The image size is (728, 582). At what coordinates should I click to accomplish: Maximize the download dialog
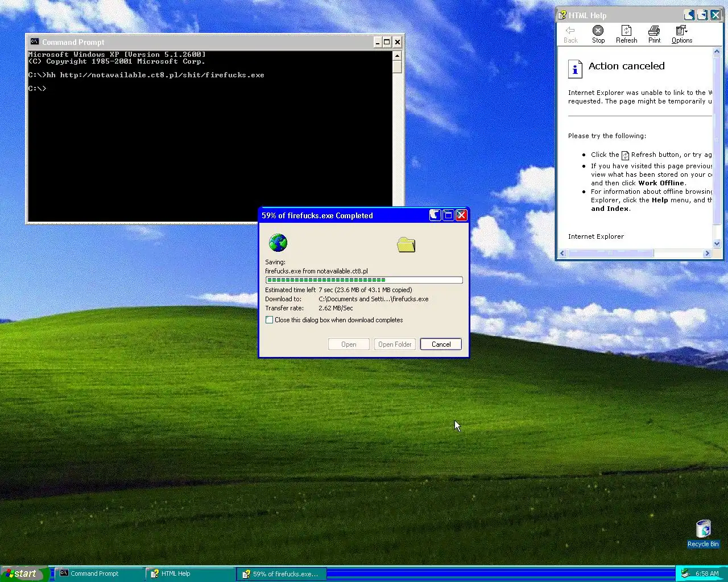click(448, 215)
